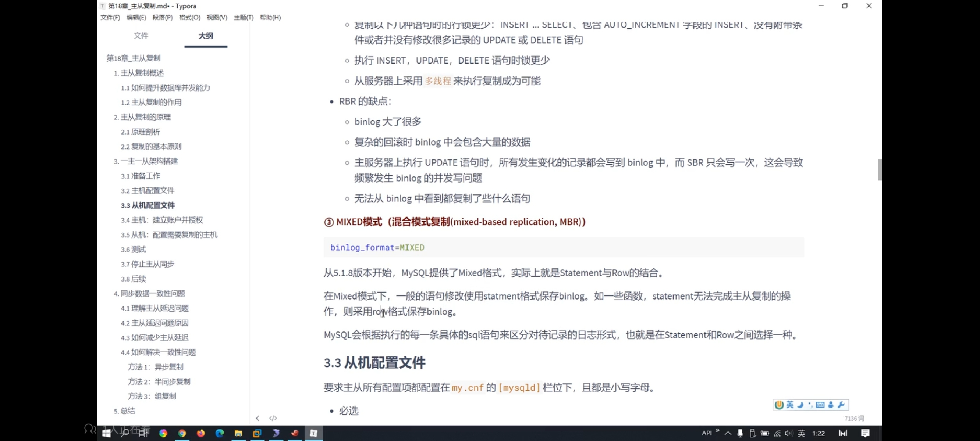This screenshot has height=441, width=980.
Task: Expand hidden tray icons with the up chevron
Action: (728, 433)
